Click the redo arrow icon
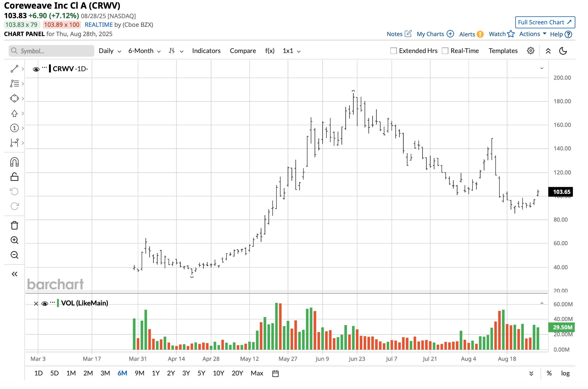This screenshot has height=389, width=588. coord(14,206)
